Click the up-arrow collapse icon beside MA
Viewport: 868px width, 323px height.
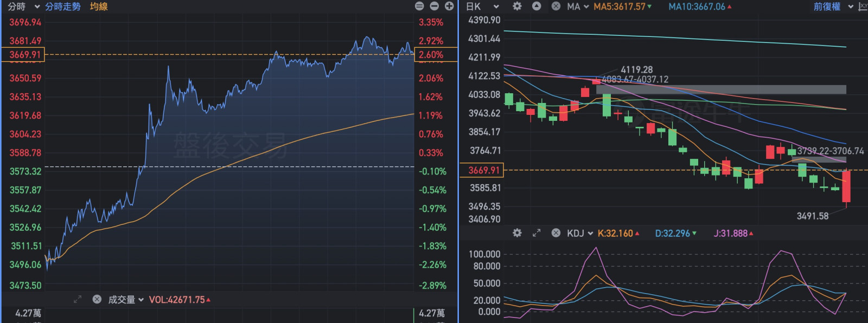pyautogui.click(x=537, y=6)
